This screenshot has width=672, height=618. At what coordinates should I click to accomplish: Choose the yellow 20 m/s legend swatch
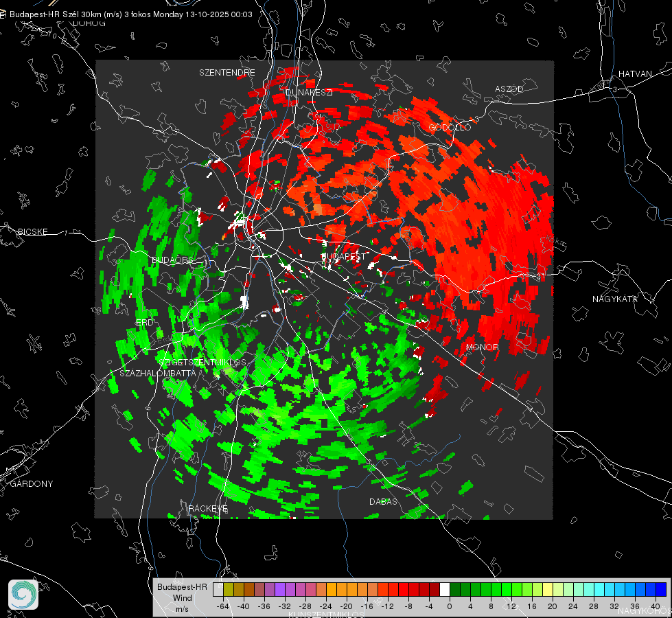tap(548, 590)
